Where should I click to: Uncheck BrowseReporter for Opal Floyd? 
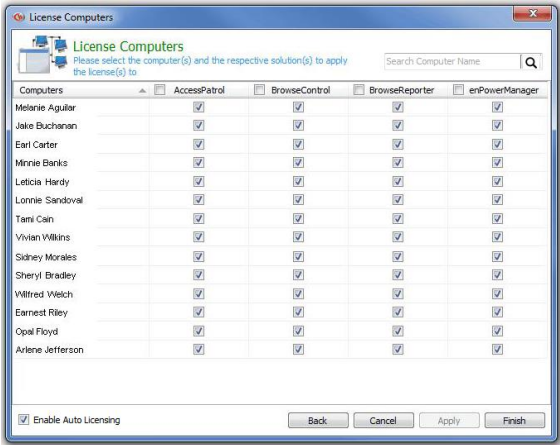pyautogui.click(x=398, y=331)
